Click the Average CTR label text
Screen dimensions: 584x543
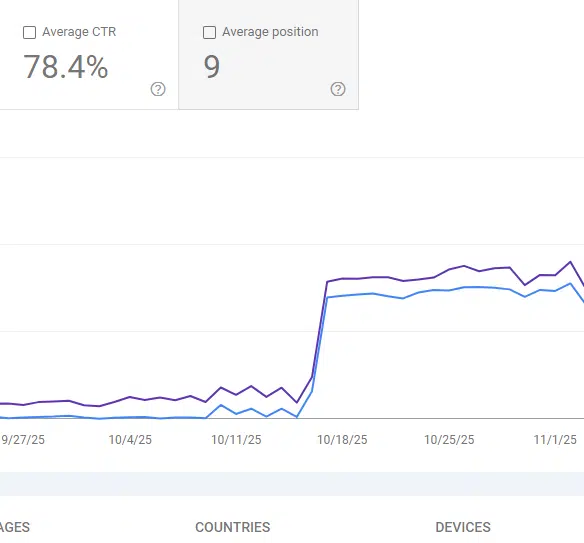[x=79, y=32]
